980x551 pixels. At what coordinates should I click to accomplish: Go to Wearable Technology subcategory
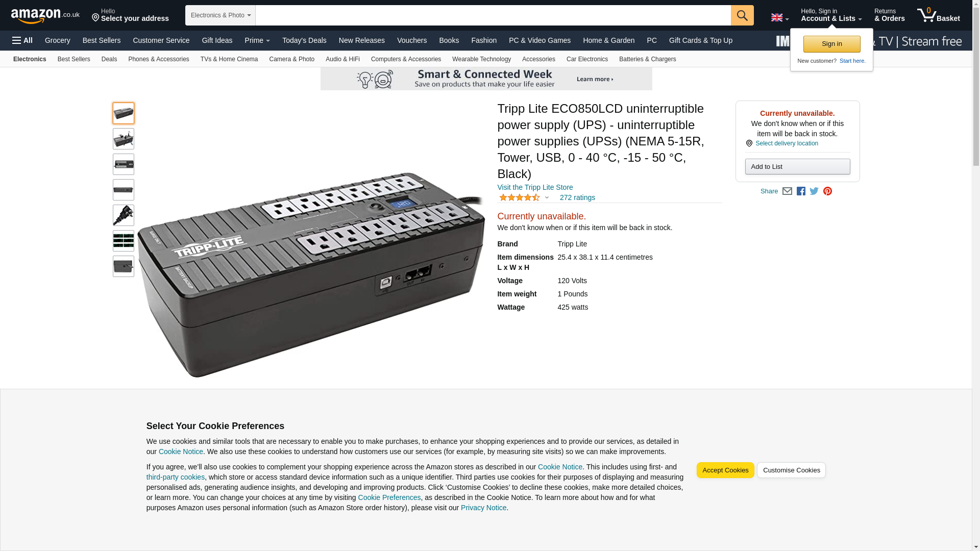pyautogui.click(x=481, y=59)
